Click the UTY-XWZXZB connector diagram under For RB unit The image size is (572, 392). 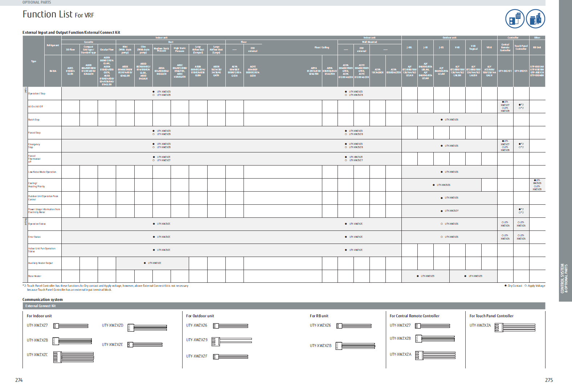pos(355,346)
